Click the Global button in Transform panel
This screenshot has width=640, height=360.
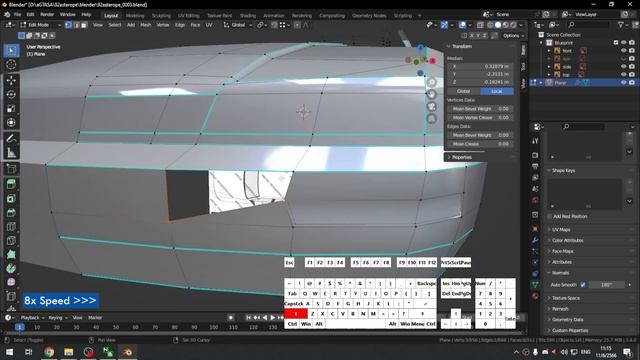[x=463, y=91]
